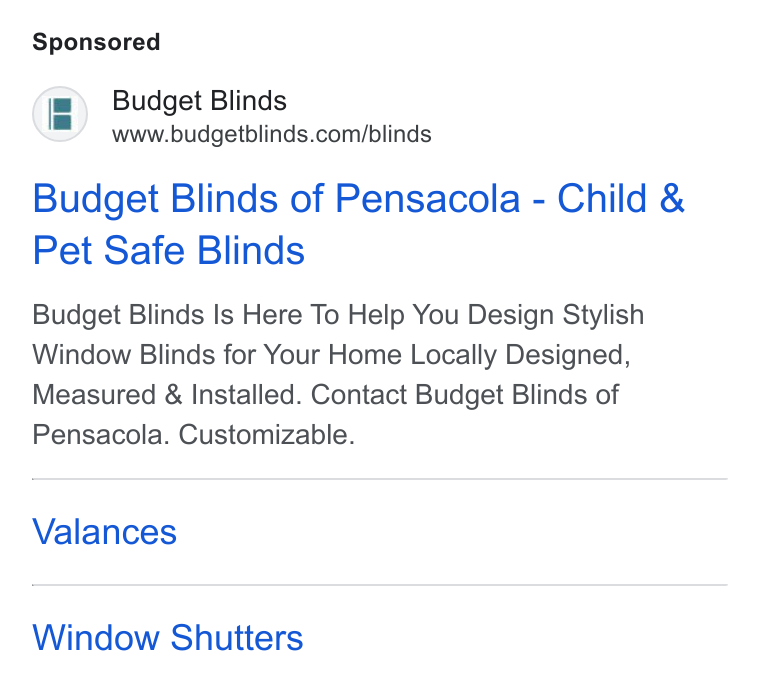Click the Sponsored label

click(96, 42)
